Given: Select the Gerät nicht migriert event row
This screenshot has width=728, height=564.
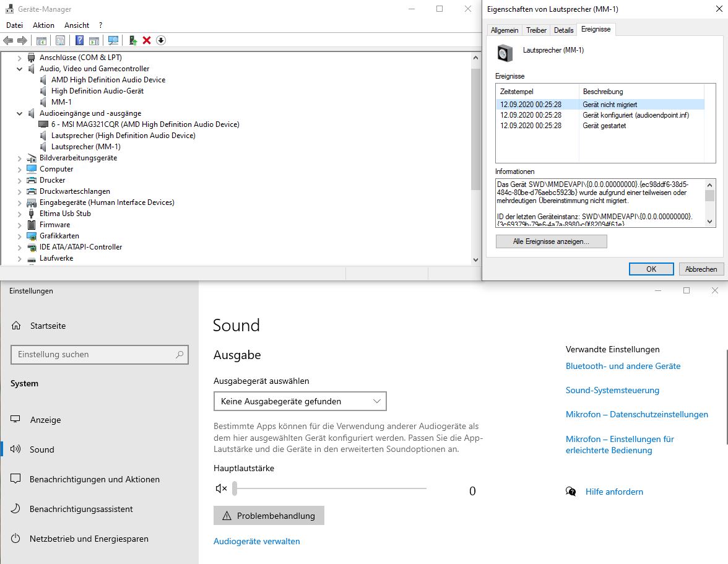Looking at the screenshot, I should pos(600,105).
